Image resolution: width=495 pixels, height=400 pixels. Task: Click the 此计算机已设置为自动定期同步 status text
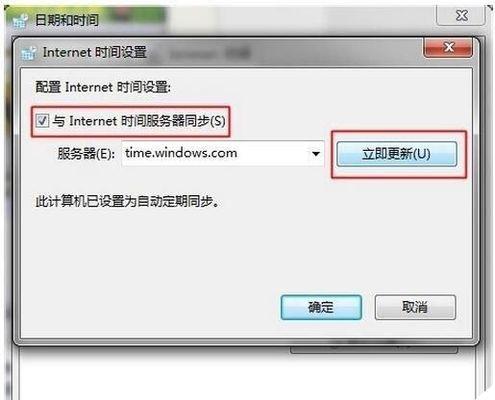(x=128, y=201)
